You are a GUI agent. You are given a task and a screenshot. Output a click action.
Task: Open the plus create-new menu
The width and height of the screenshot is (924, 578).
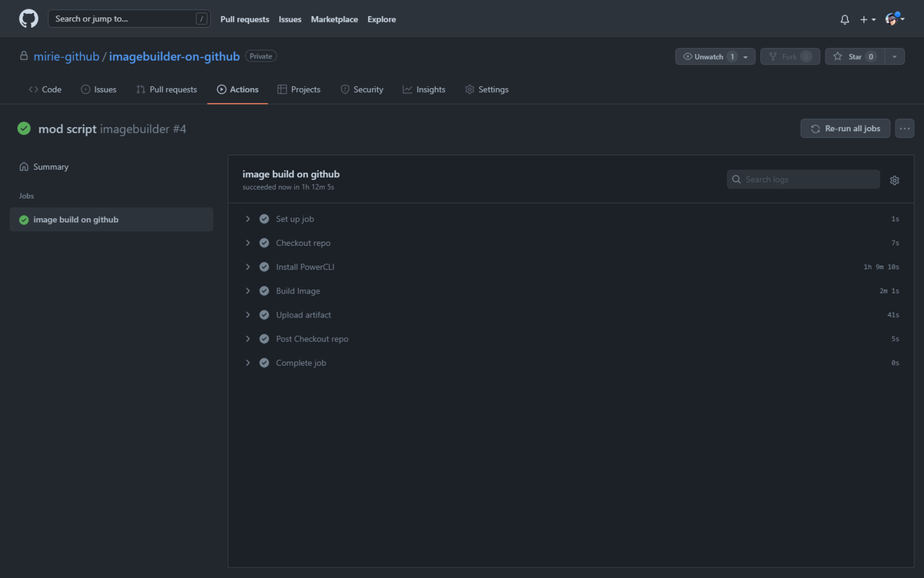point(868,19)
